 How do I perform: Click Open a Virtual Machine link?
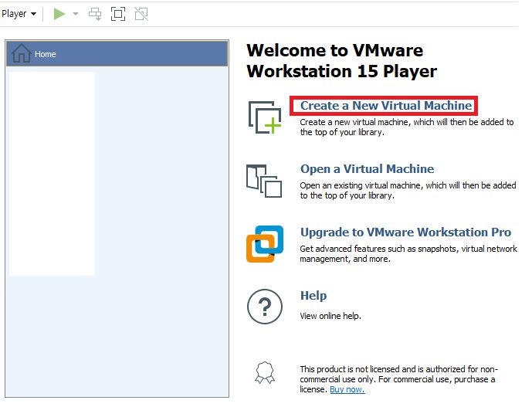(x=367, y=168)
